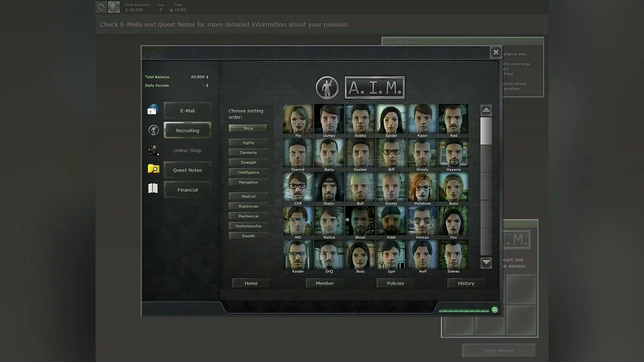Screen dimensions: 644x362
Task: Click scroll-down arrow of mercenary list
Action: click(486, 263)
